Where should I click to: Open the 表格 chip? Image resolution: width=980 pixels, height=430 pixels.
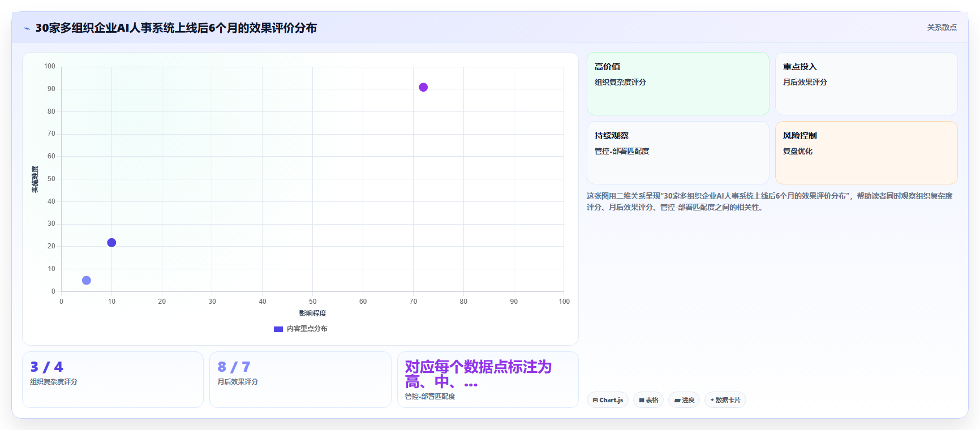point(648,400)
